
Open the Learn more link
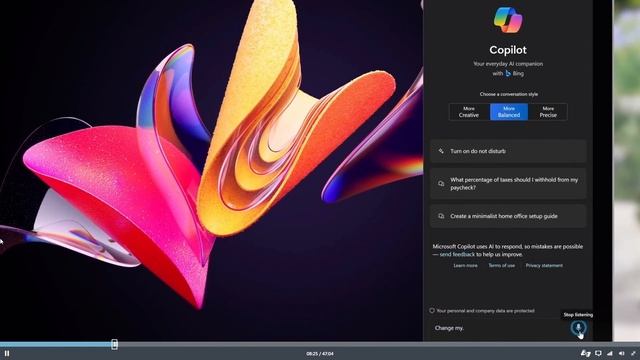click(465, 265)
